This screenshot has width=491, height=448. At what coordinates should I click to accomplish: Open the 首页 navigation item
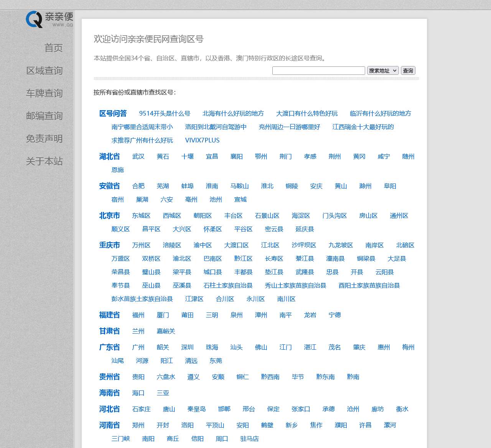pos(53,48)
